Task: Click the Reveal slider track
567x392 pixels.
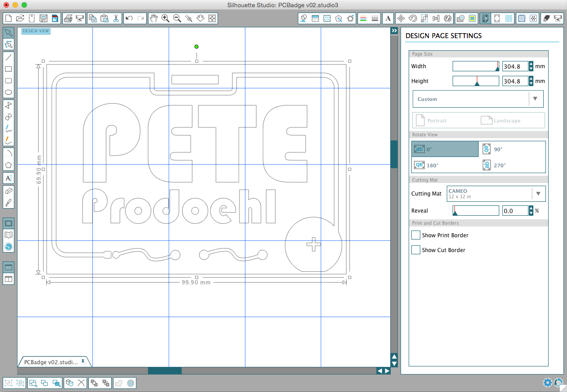Action: (x=475, y=211)
